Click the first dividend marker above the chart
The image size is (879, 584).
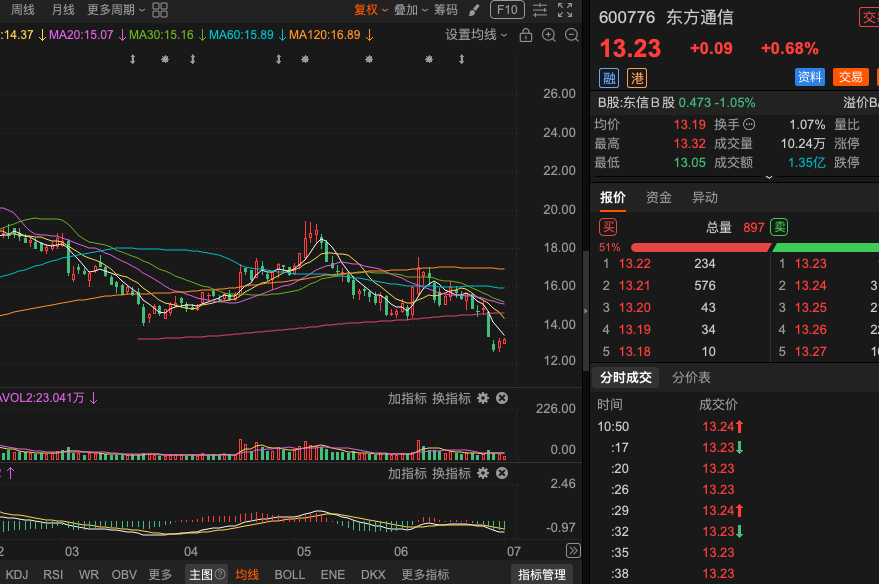click(133, 59)
